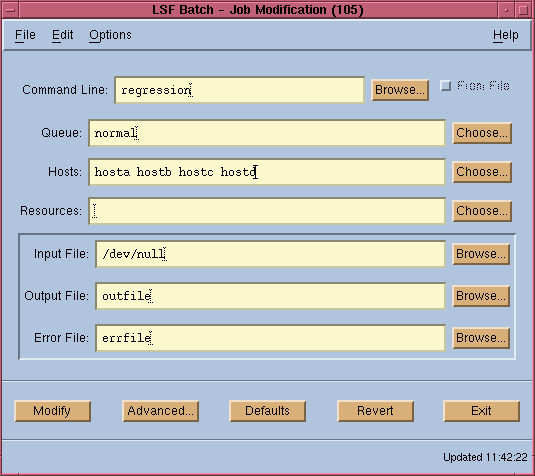Screen dimensions: 535x476
Task: Click Browse next to Command Line
Action: (400, 90)
